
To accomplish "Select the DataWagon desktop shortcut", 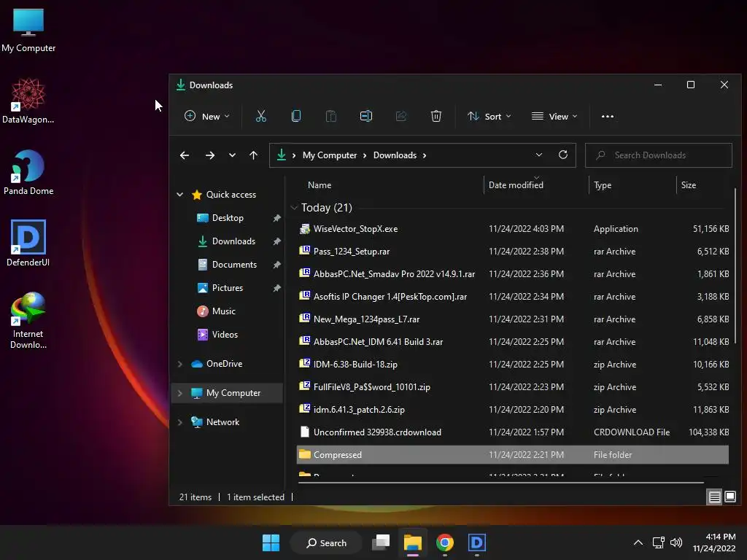I will 28,101.
